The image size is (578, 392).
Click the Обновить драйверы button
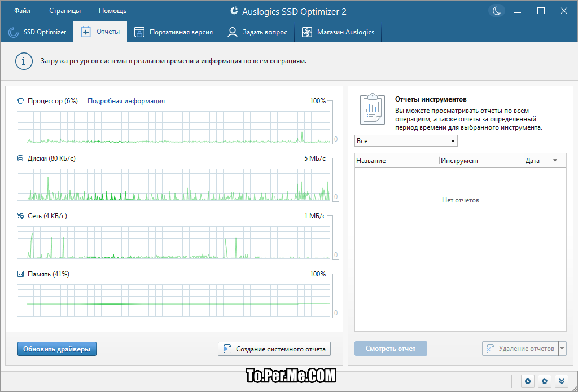[56, 349]
